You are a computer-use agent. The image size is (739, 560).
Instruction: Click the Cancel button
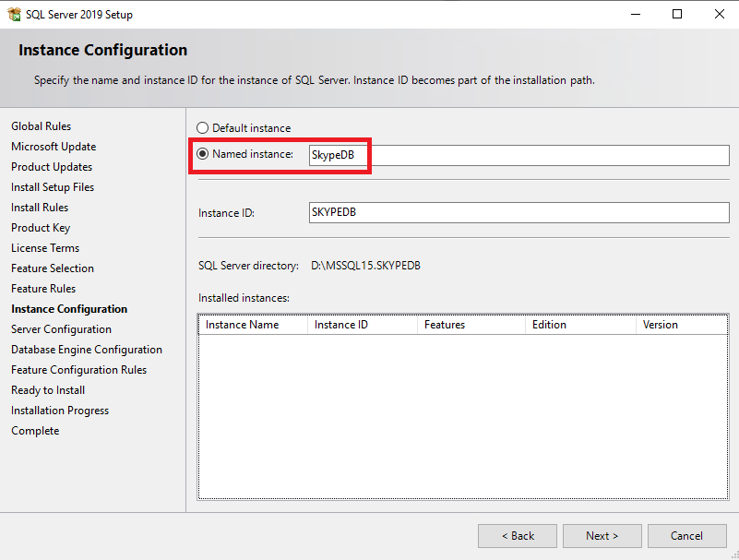(686, 536)
